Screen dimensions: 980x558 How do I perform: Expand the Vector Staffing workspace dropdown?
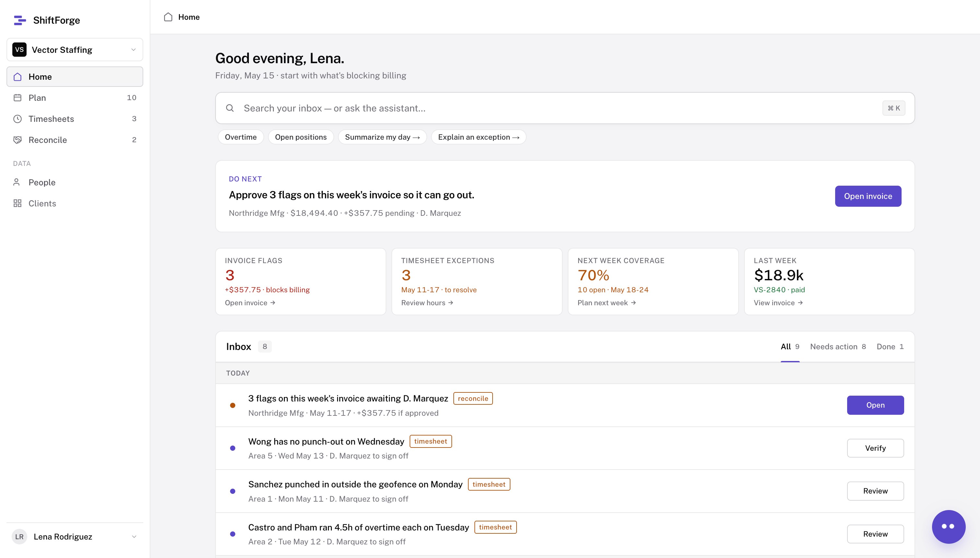coord(75,50)
